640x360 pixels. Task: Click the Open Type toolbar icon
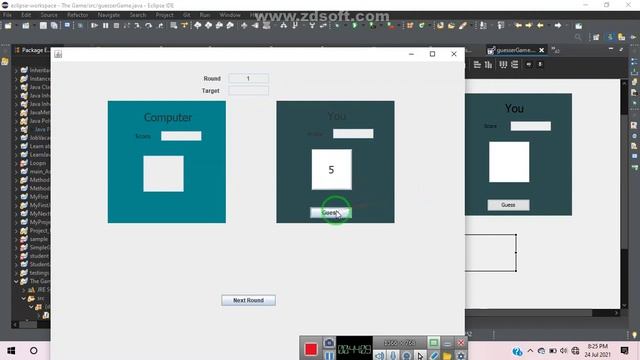[x=440, y=26]
